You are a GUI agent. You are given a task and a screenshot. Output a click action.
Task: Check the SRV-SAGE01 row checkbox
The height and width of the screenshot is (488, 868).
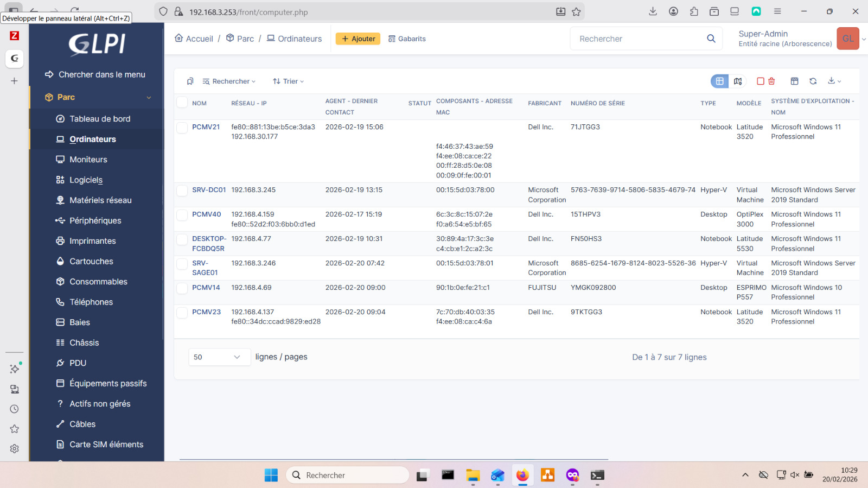click(x=182, y=264)
